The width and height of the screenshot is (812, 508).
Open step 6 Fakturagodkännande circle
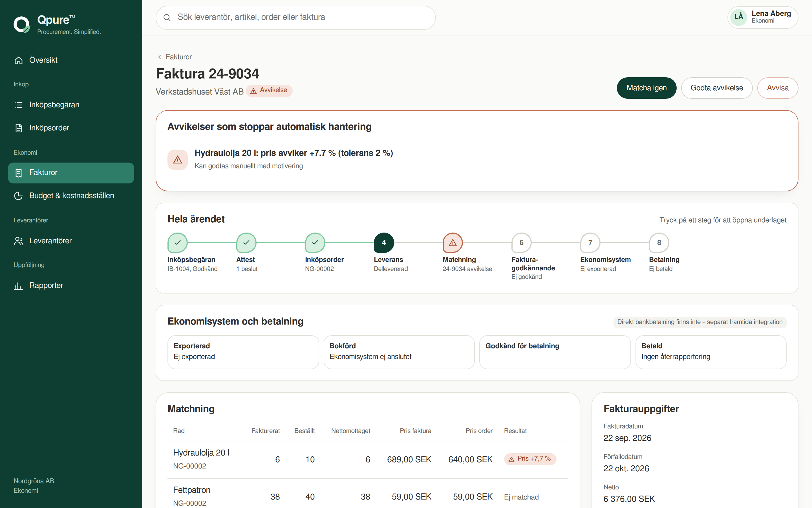tap(521, 243)
